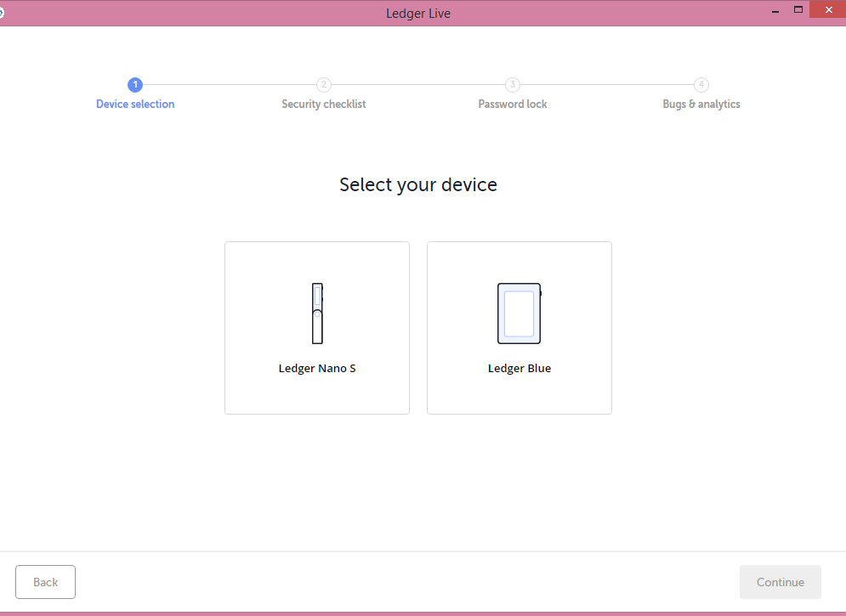Click the Ledger Live title bar text

(x=418, y=14)
